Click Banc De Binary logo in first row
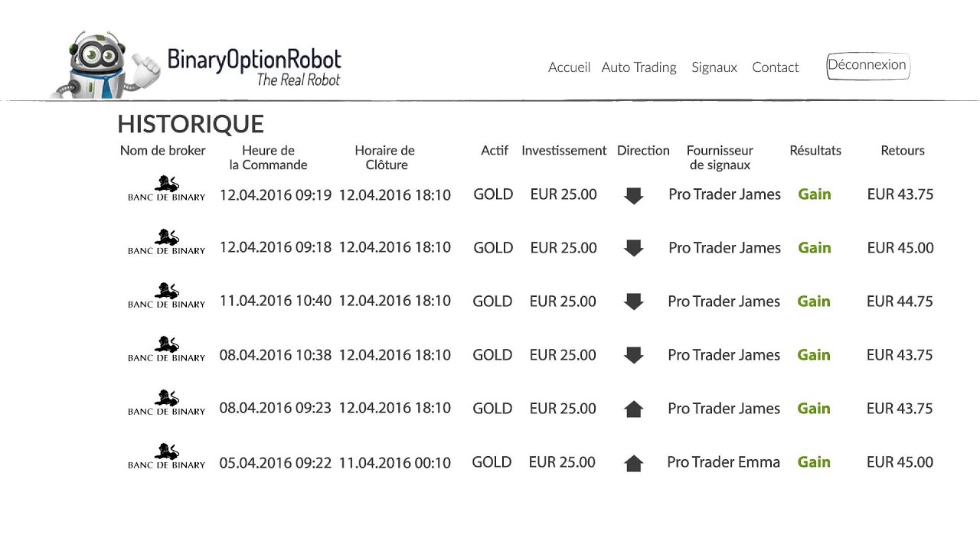 [166, 188]
